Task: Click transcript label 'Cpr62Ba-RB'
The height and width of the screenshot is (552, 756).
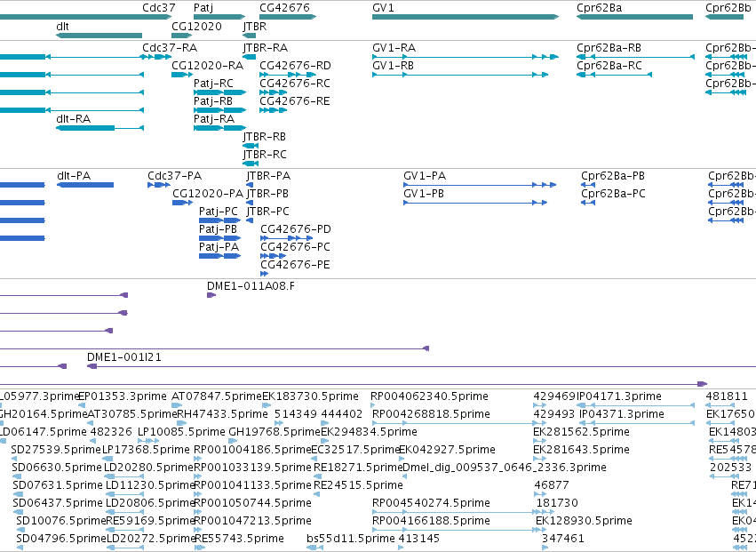Action: coord(609,48)
